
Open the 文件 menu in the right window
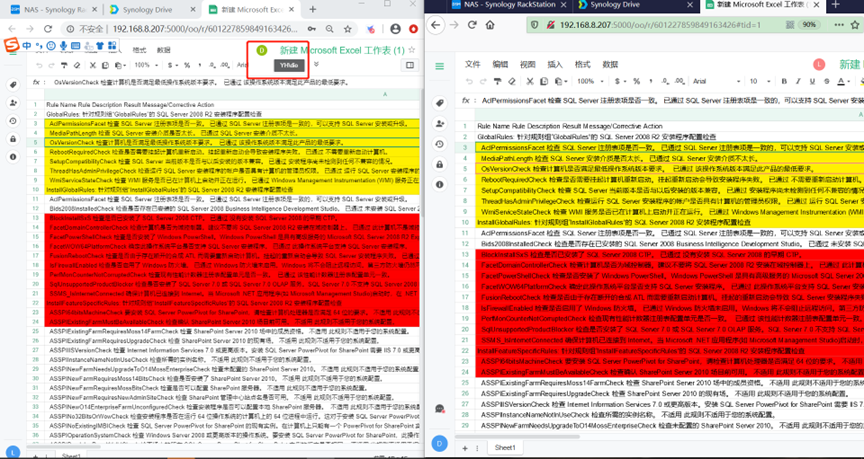coord(473,64)
